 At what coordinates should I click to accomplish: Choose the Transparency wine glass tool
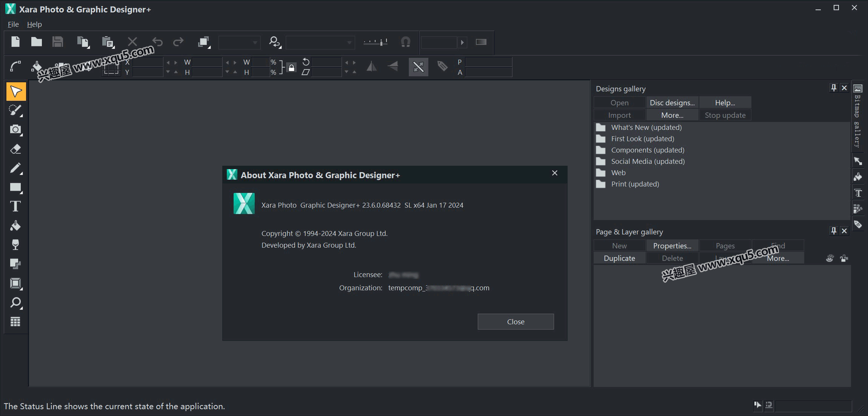16,245
